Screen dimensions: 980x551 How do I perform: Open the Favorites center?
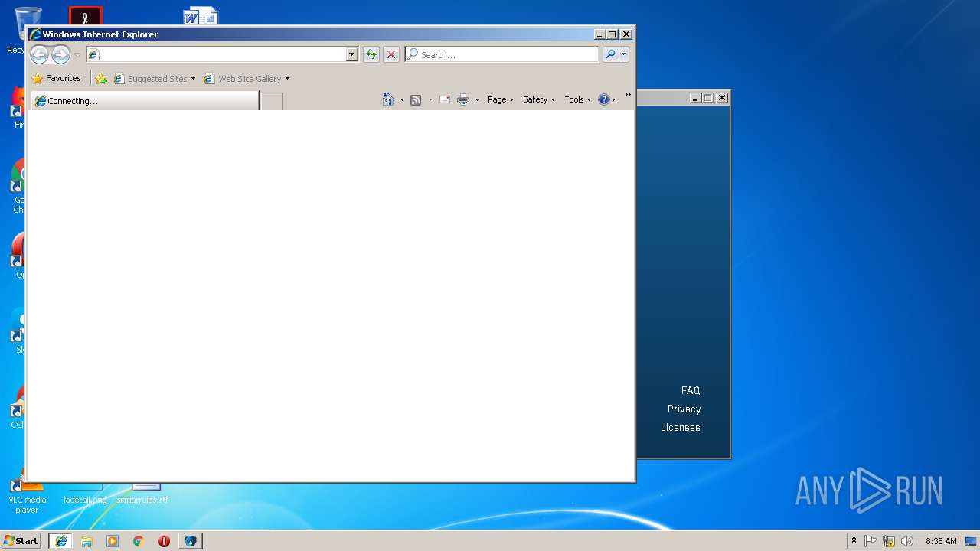[56, 78]
